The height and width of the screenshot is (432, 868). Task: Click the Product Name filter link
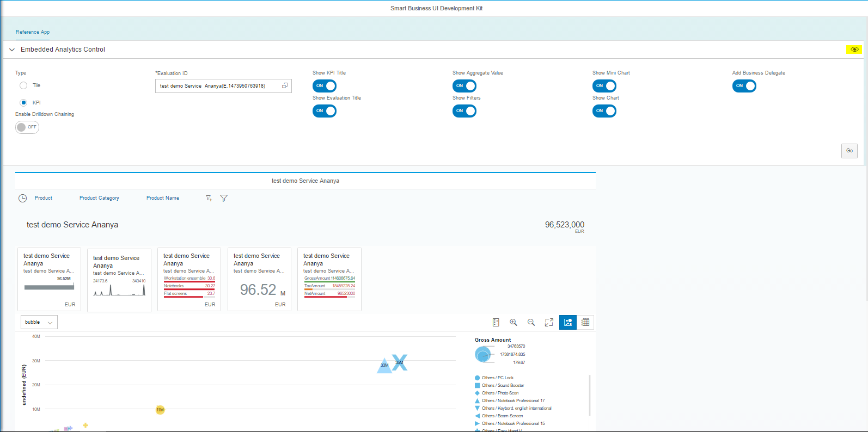click(163, 198)
